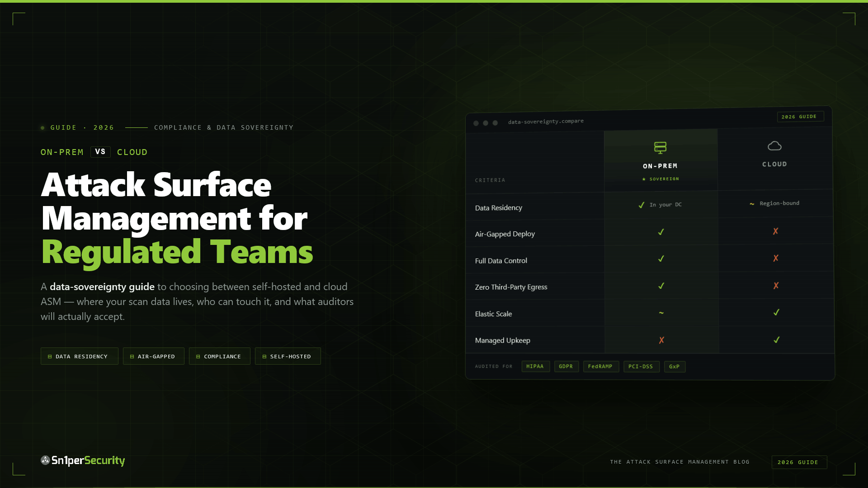
Task: Click the small icon inside SELF-HOSTED tag
Action: tap(264, 357)
